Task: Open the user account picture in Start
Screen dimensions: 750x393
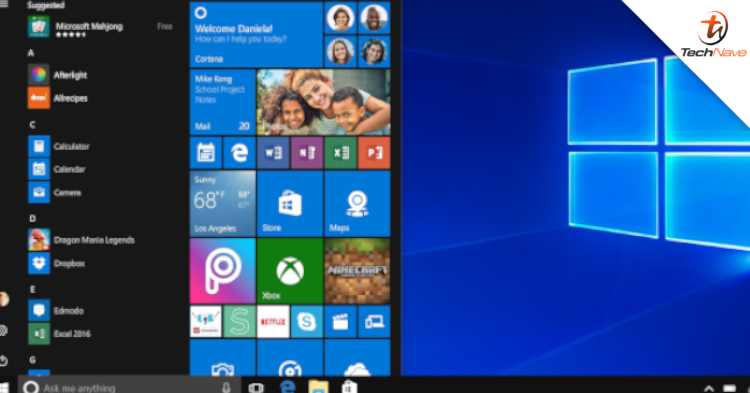Action: pos(4,299)
